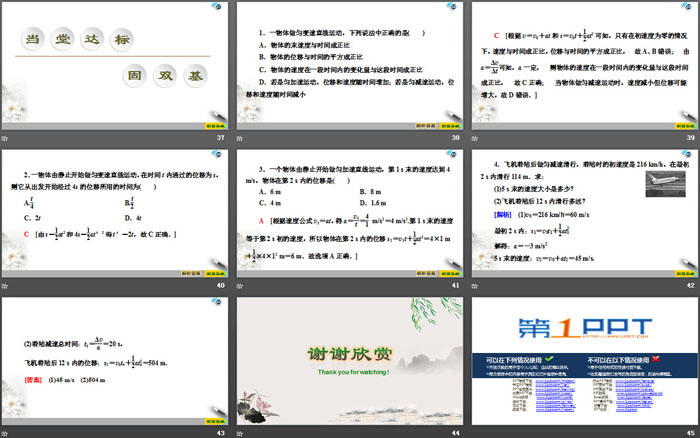Click animation star icon under slide 42

pyautogui.click(x=475, y=286)
